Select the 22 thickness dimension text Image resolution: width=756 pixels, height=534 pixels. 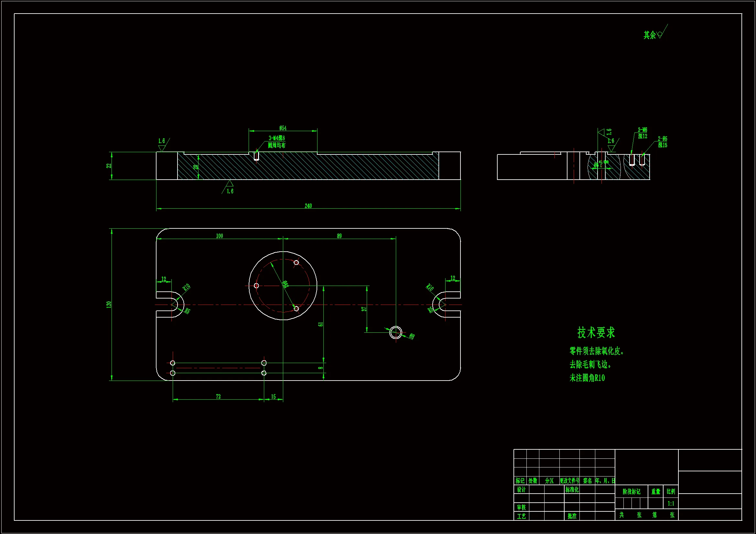pos(109,165)
